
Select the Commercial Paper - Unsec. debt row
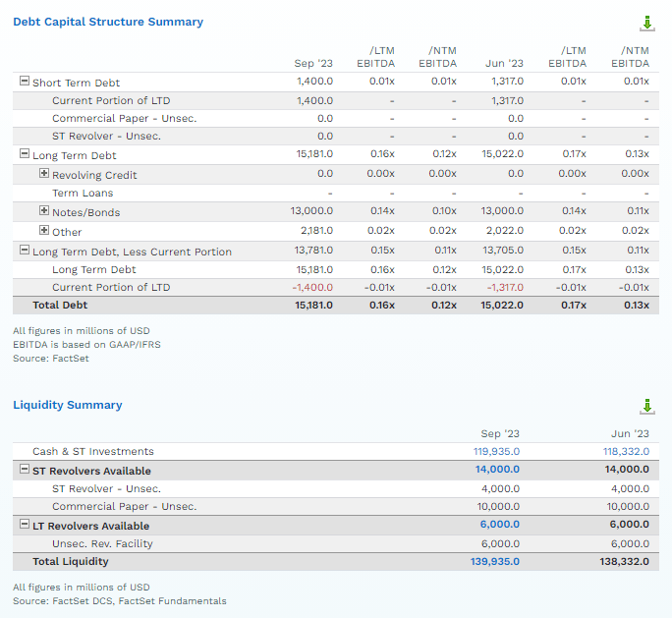tap(124, 118)
